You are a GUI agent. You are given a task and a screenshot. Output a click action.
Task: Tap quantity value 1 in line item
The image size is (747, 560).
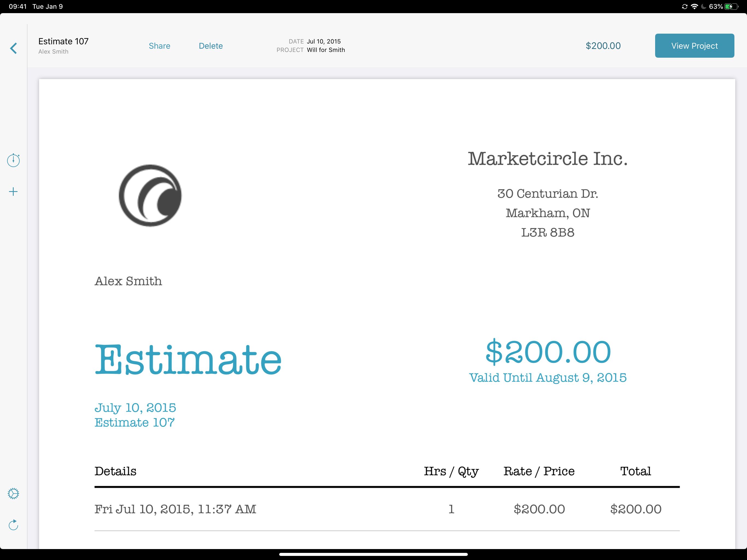point(451,509)
